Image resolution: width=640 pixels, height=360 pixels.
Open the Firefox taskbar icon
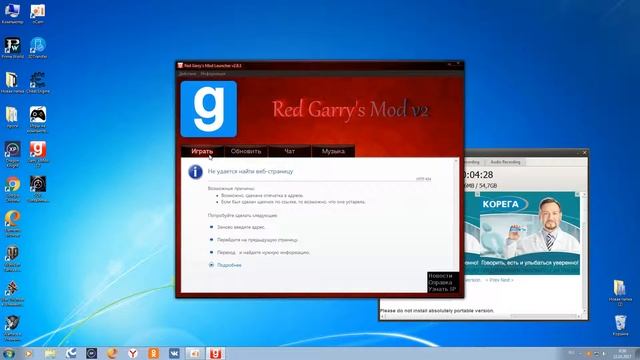click(x=112, y=353)
